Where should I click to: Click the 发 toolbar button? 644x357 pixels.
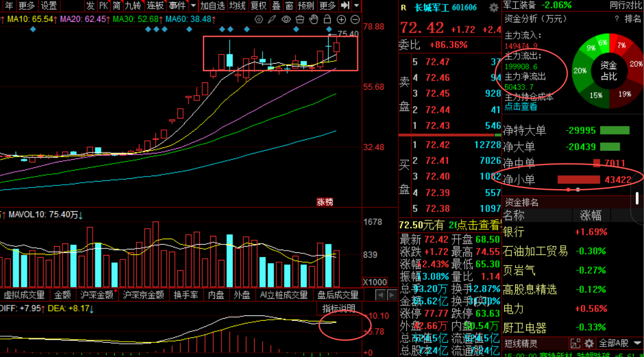point(90,5)
